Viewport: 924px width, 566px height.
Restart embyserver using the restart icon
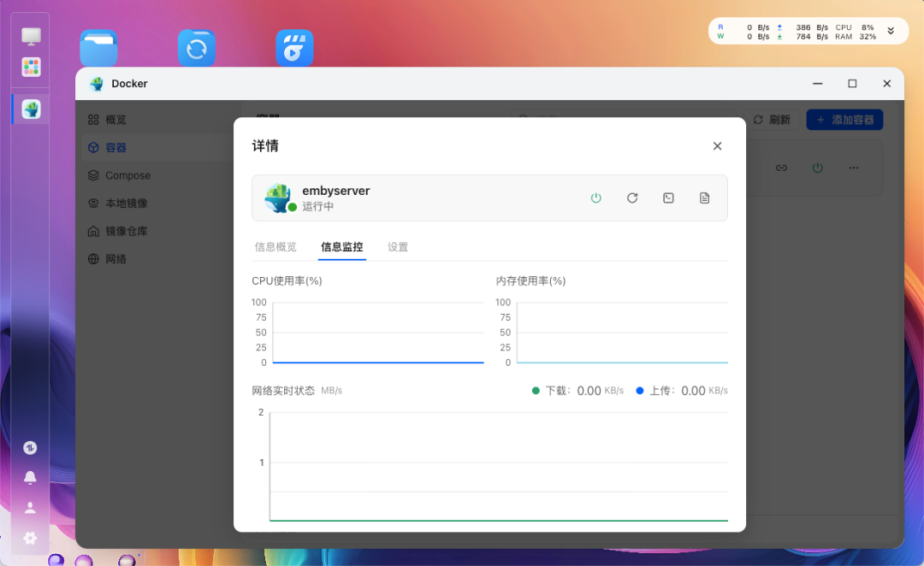[632, 198]
